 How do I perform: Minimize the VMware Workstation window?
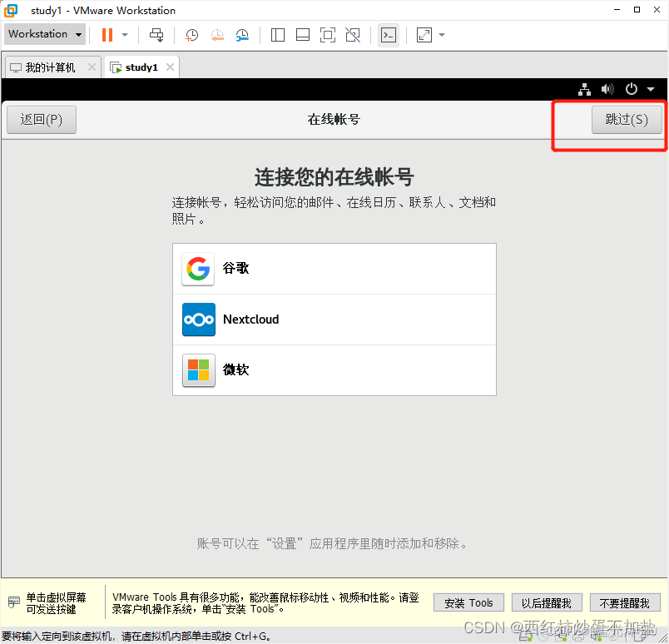pos(617,10)
